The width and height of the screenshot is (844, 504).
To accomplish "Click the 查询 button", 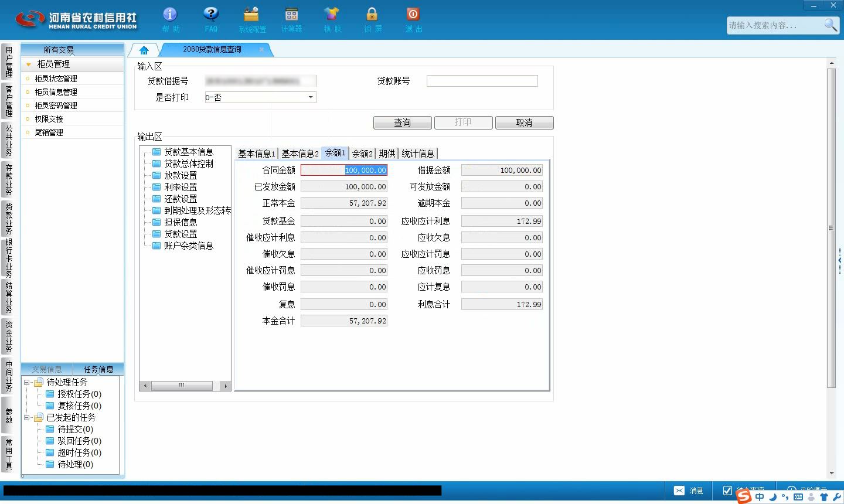I will tap(403, 122).
